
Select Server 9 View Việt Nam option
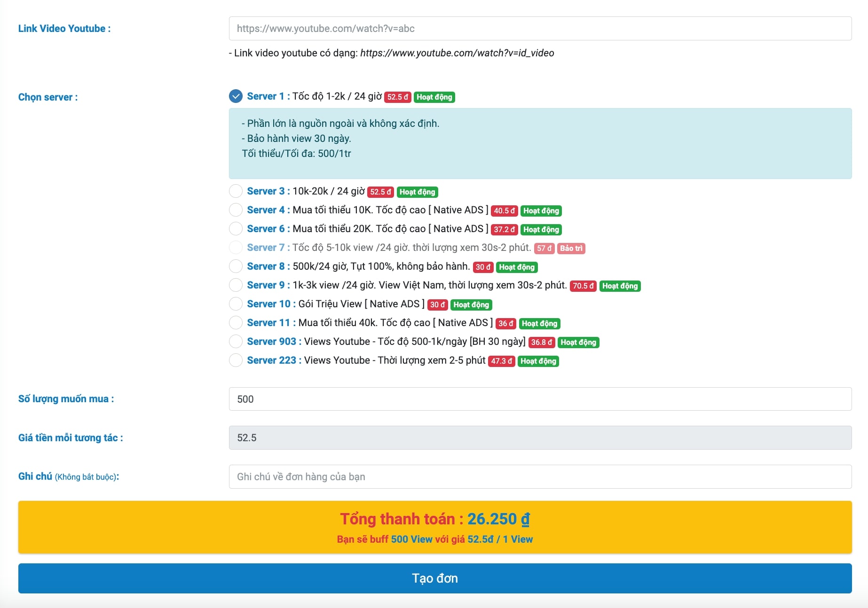pos(236,285)
